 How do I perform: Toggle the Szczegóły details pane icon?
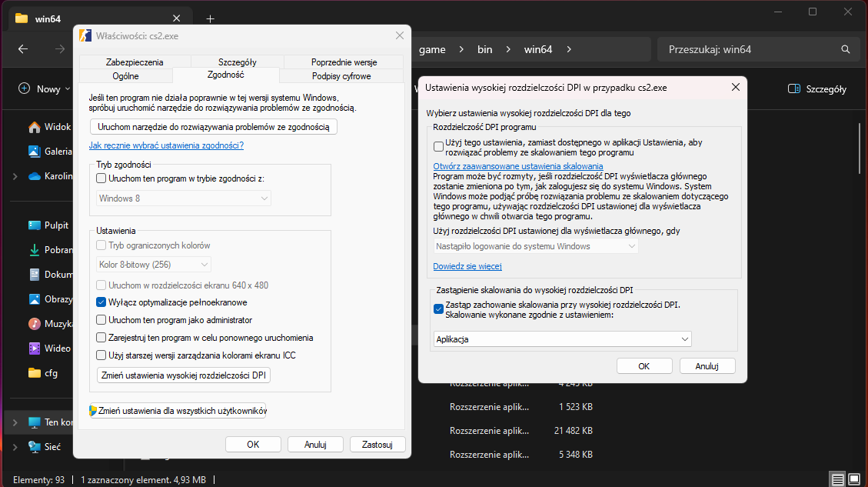point(794,88)
